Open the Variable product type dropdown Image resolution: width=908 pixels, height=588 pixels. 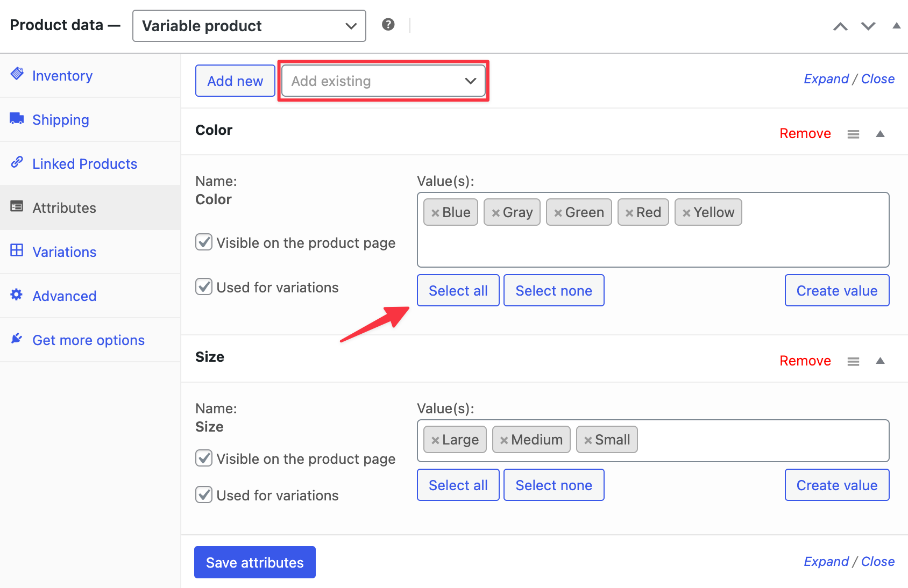249,25
